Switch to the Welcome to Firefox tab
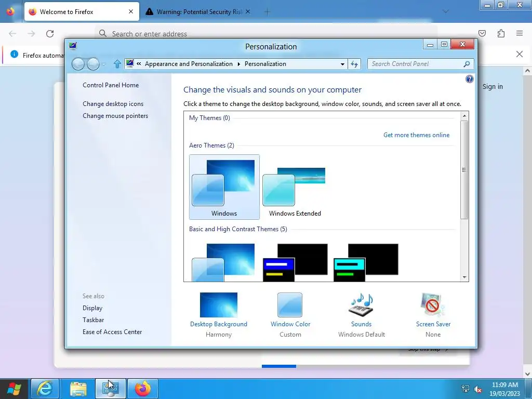Screen dimensions: 532x399 pos(82,11)
